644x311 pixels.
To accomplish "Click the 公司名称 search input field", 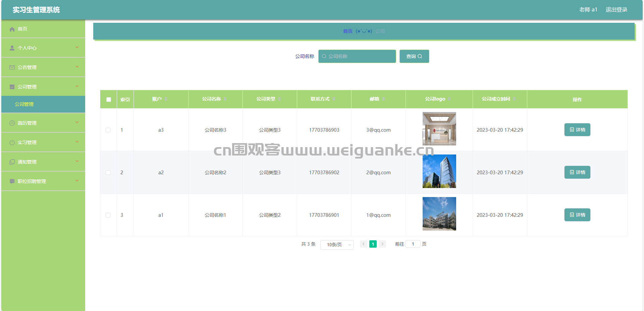I will [357, 56].
